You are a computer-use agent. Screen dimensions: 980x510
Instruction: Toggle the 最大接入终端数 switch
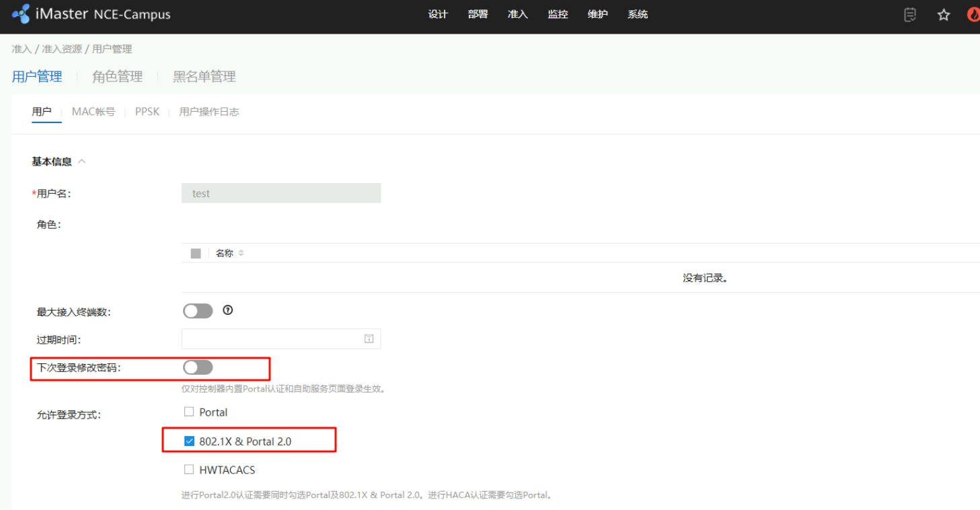(198, 311)
